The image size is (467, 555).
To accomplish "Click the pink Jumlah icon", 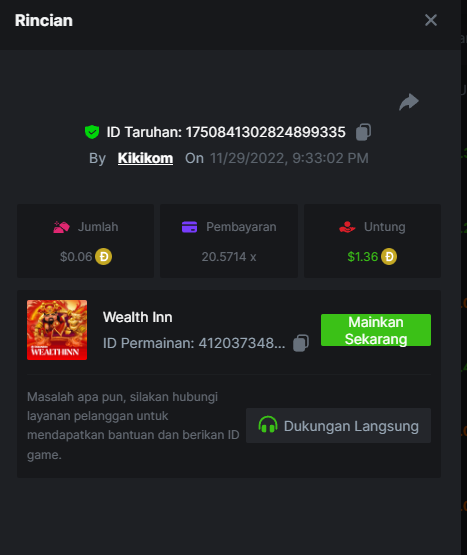I will (x=61, y=227).
